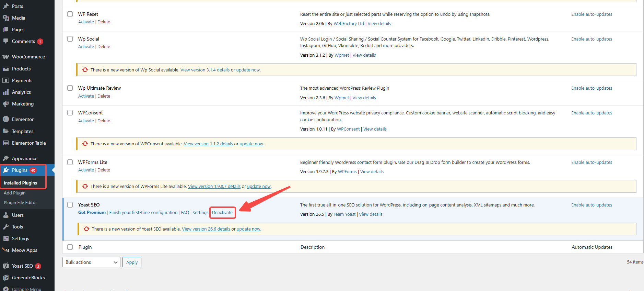Check the WP Reset plugin checkbox

[x=70, y=14]
